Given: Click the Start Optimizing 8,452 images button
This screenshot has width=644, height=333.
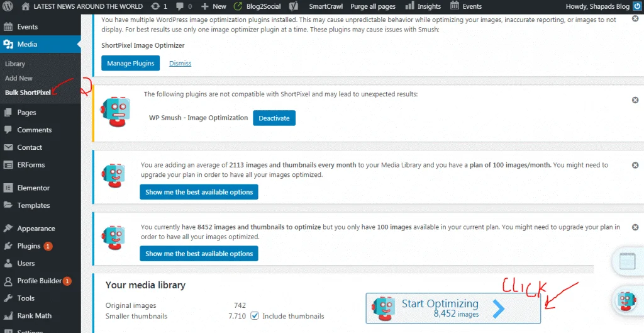Looking at the screenshot, I should pyautogui.click(x=453, y=308).
